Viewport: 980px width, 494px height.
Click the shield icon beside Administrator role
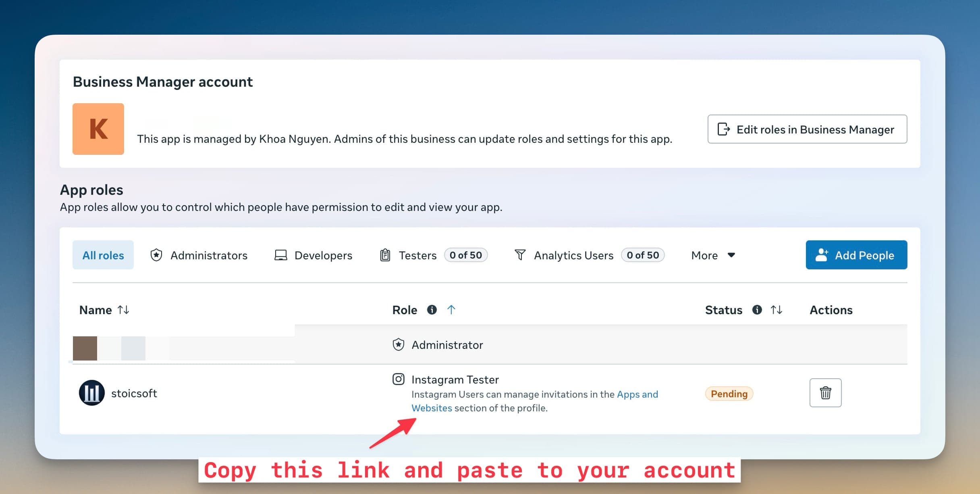(399, 344)
